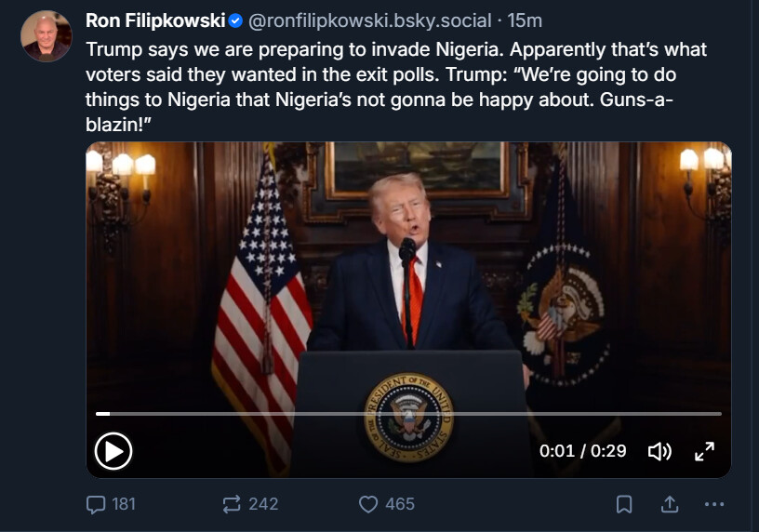
Task: Seek along the video progress bar
Action: pyautogui.click(x=409, y=413)
